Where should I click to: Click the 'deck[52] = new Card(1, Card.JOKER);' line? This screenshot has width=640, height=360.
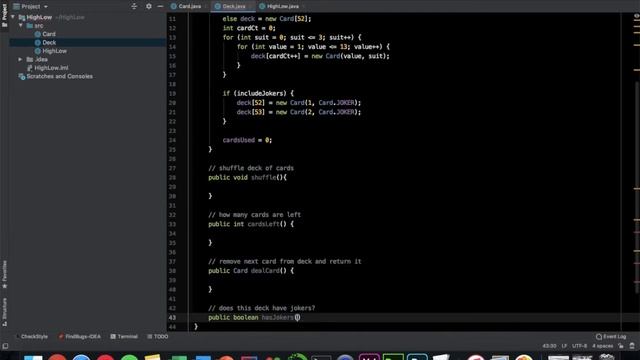tap(299, 103)
